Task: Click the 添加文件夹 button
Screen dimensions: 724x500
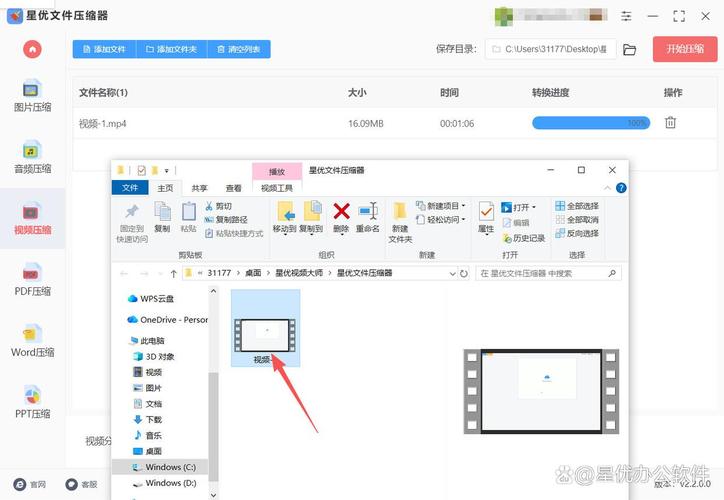Action: pyautogui.click(x=172, y=49)
